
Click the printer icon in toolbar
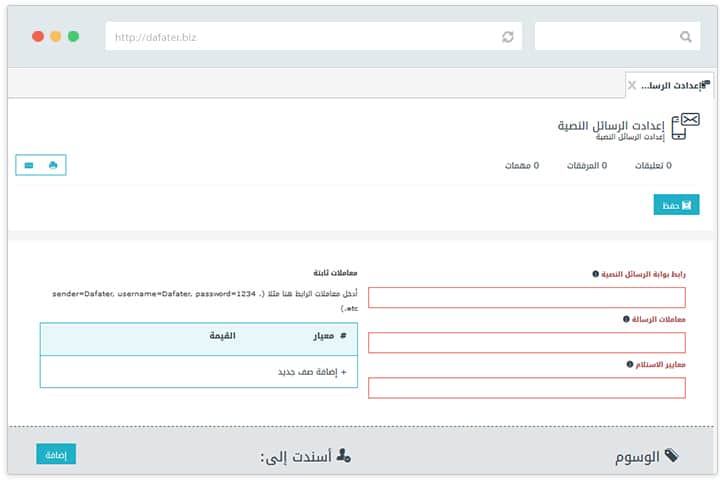point(53,165)
